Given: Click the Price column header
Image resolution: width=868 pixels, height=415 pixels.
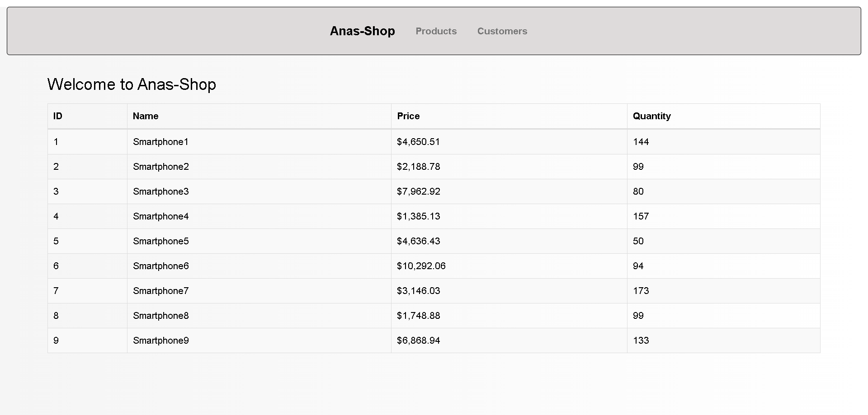Looking at the screenshot, I should tap(408, 116).
